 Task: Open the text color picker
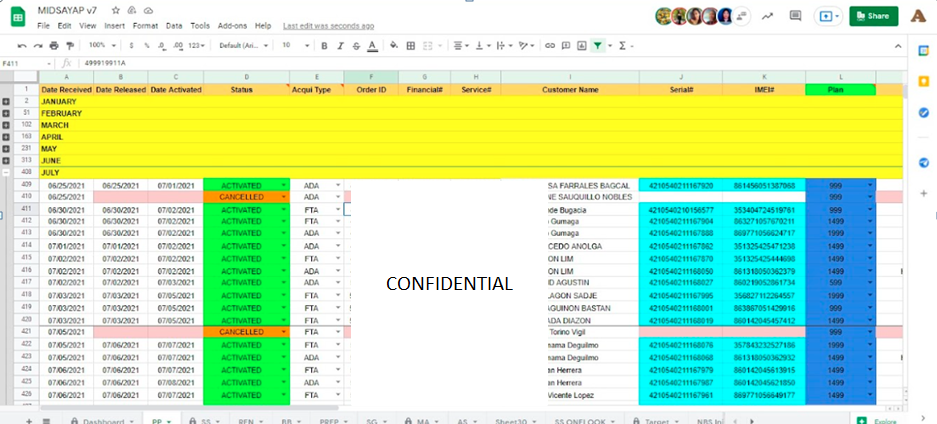click(x=372, y=46)
